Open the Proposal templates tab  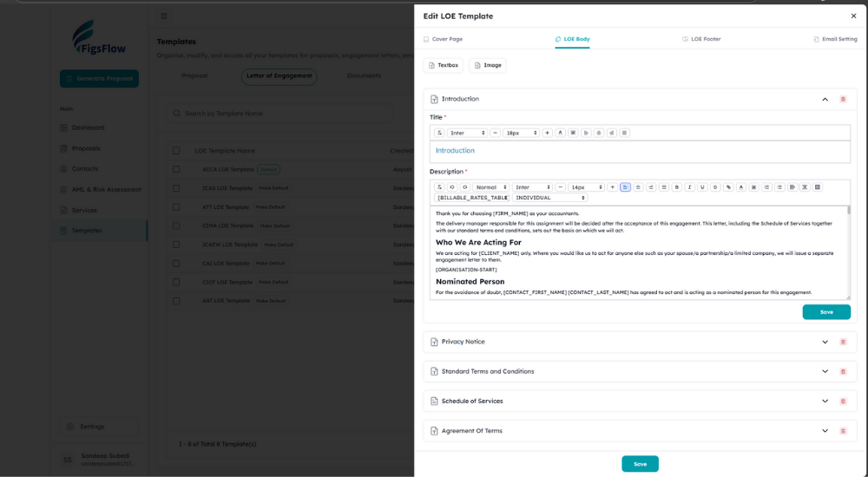pos(194,75)
